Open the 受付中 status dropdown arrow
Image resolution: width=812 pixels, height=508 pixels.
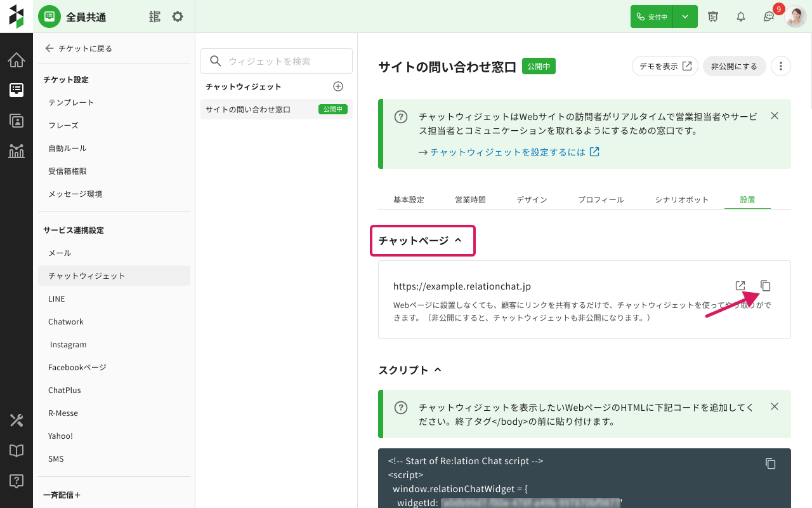click(x=685, y=17)
